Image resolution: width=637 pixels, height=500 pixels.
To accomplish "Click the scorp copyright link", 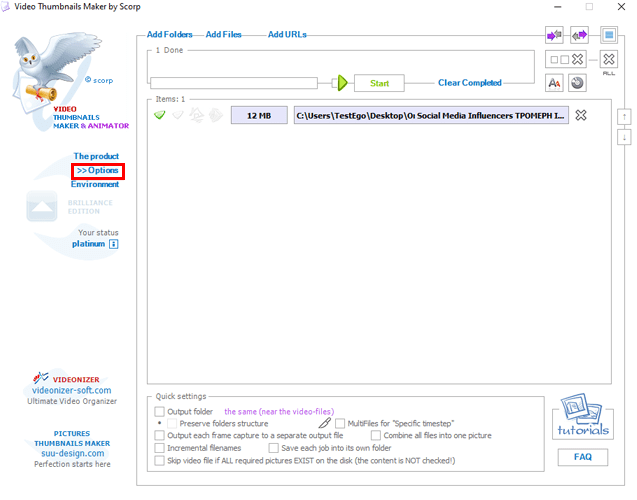I will coord(99,80).
